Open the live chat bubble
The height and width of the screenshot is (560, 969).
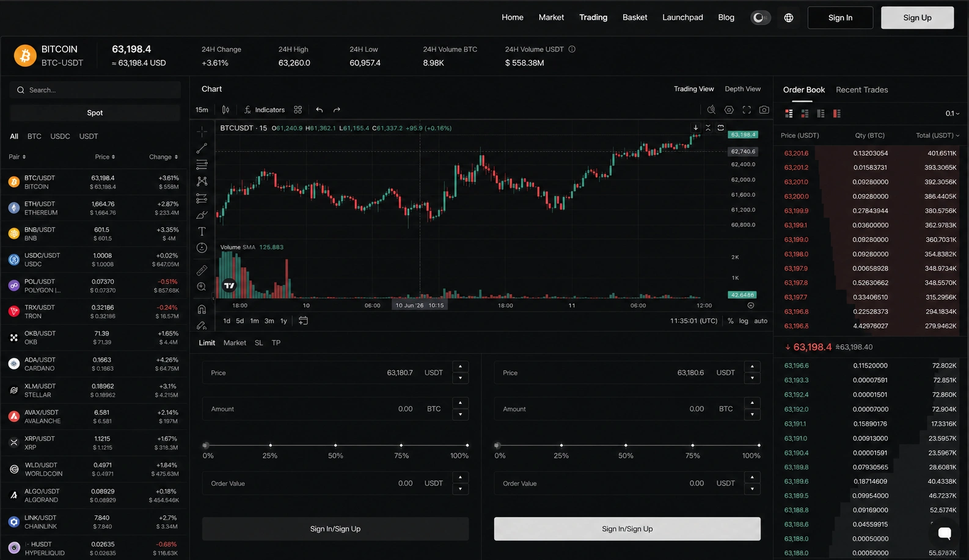tap(944, 533)
